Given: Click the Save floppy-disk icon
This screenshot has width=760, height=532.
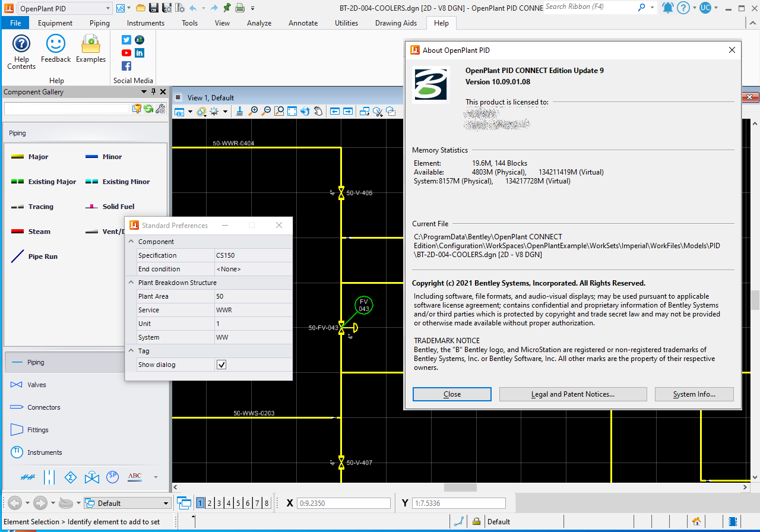Looking at the screenshot, I should pyautogui.click(x=154, y=8).
